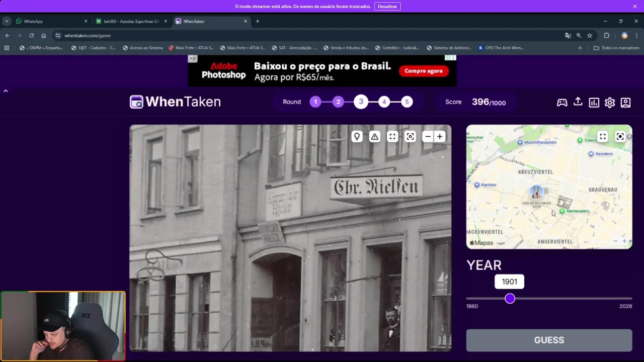Zoom out the photo with minus button

tap(428, 136)
